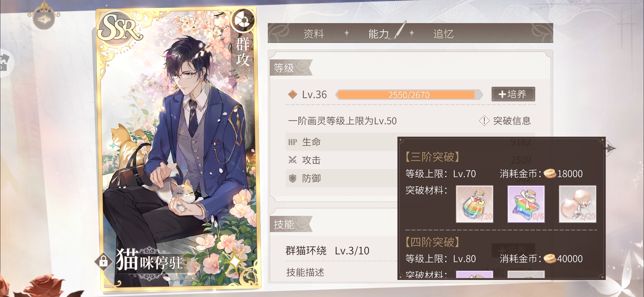Tap the SSR card artwork
The height and width of the screenshot is (297, 644).
[178, 148]
